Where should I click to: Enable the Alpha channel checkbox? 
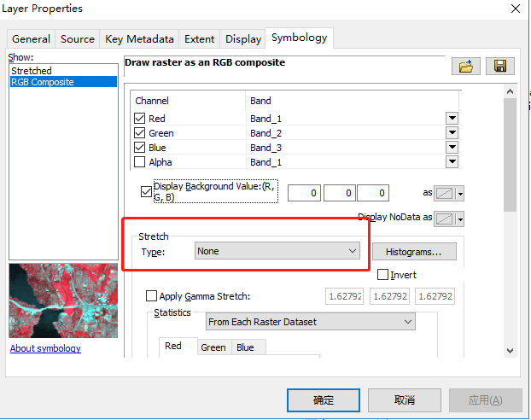[x=141, y=162]
